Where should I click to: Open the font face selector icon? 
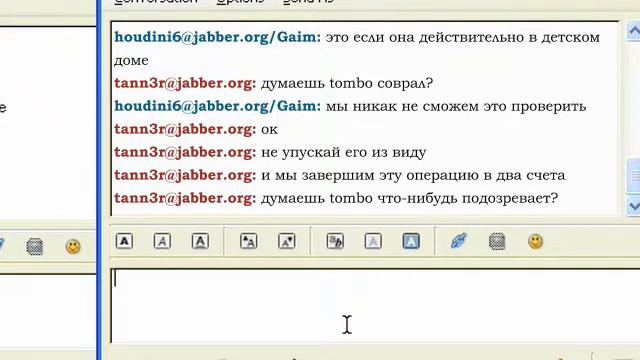(x=335, y=241)
